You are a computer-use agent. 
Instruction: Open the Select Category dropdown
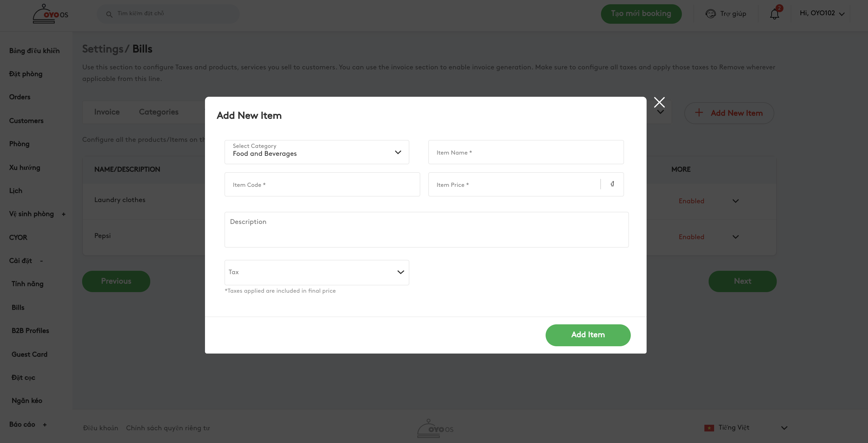pyautogui.click(x=316, y=152)
